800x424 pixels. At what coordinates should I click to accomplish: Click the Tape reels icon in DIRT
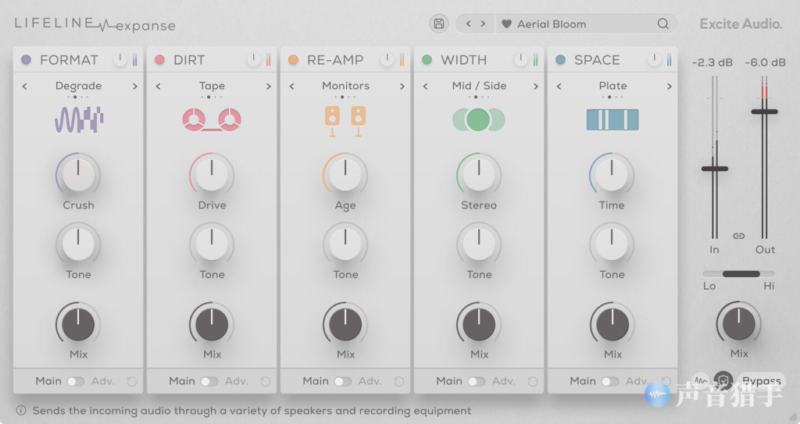[x=212, y=120]
